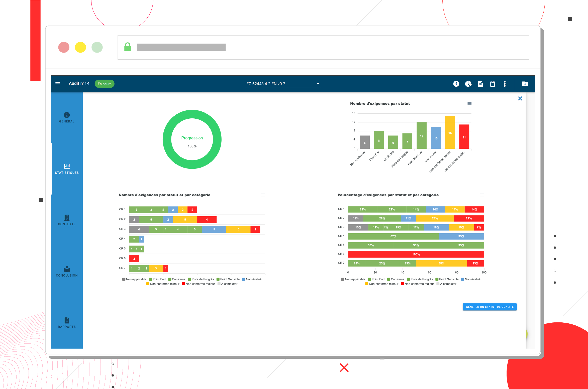Viewport: 588px width, 389px height.
Task: Click the browser address bar field
Action: coord(323,47)
